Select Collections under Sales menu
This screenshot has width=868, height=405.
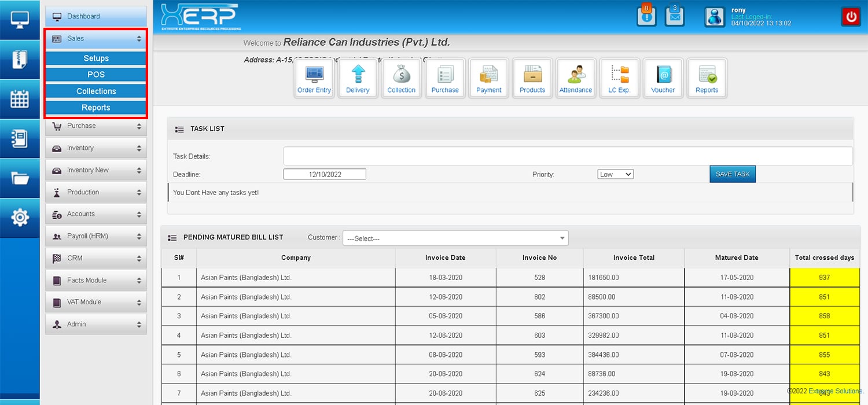(x=96, y=91)
